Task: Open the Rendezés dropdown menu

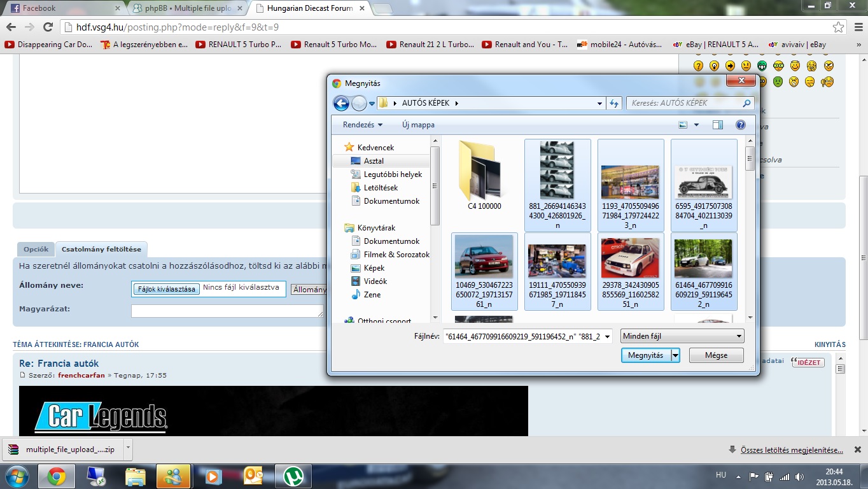Action: coord(362,125)
